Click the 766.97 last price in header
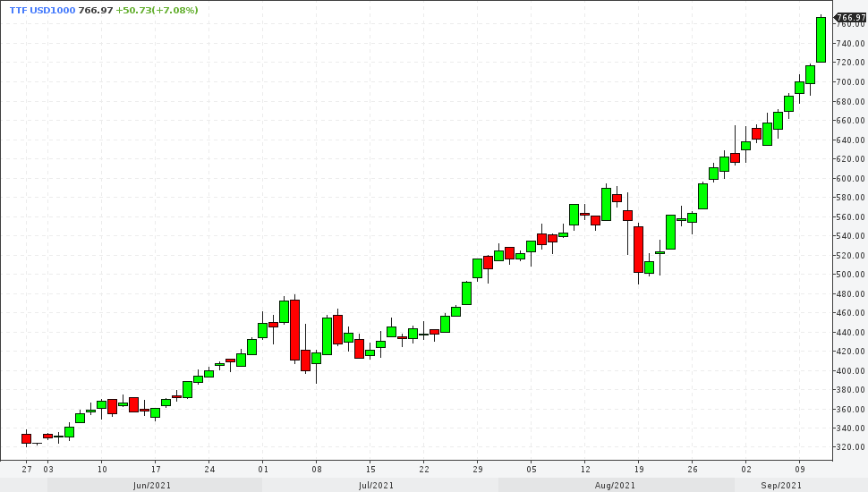 96,10
